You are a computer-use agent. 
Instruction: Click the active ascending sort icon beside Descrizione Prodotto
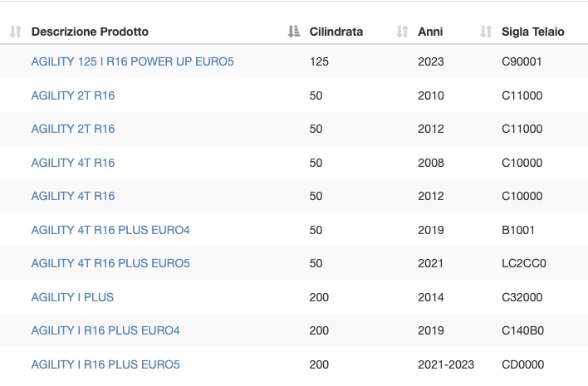click(294, 32)
